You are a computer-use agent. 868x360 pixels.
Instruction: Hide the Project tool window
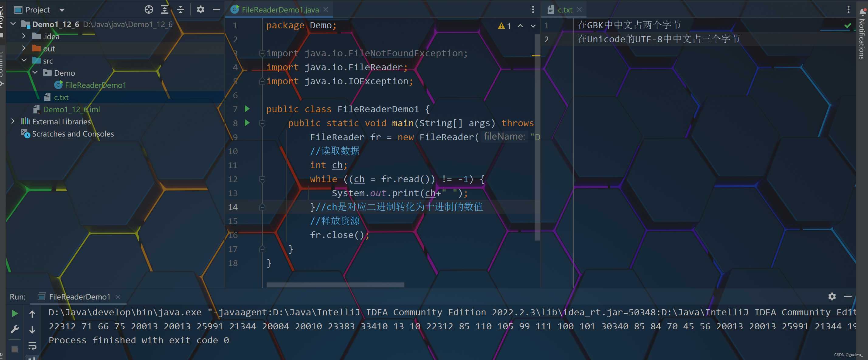point(216,10)
